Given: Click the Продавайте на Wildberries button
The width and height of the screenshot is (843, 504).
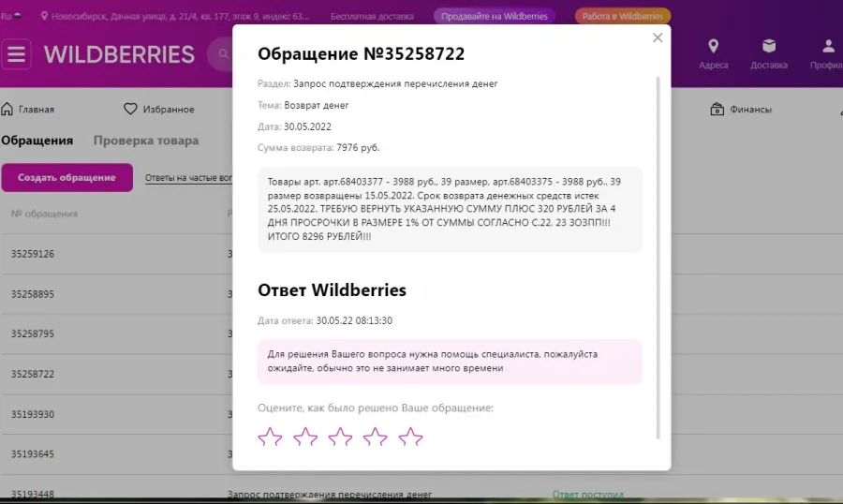Looking at the screenshot, I should pyautogui.click(x=494, y=16).
